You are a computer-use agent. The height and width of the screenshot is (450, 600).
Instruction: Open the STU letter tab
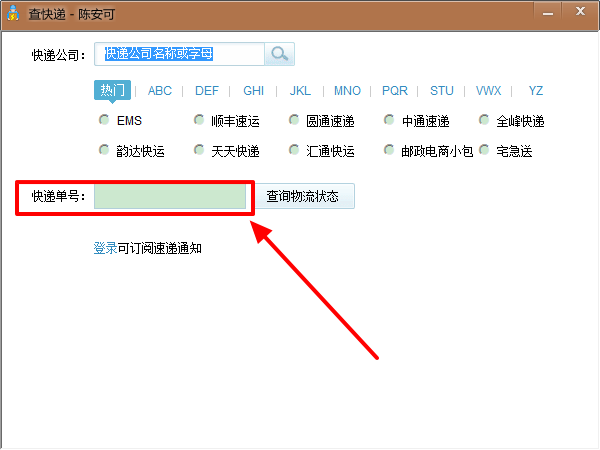(x=442, y=91)
